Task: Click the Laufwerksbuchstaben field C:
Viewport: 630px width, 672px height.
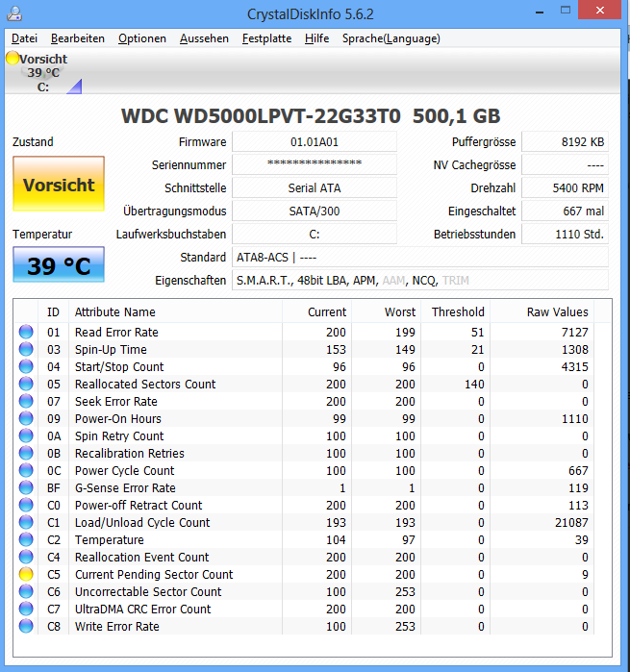Action: tap(315, 234)
